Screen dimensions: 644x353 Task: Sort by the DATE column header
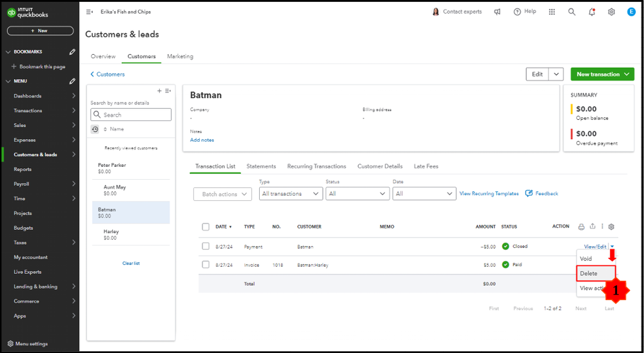[x=224, y=227]
